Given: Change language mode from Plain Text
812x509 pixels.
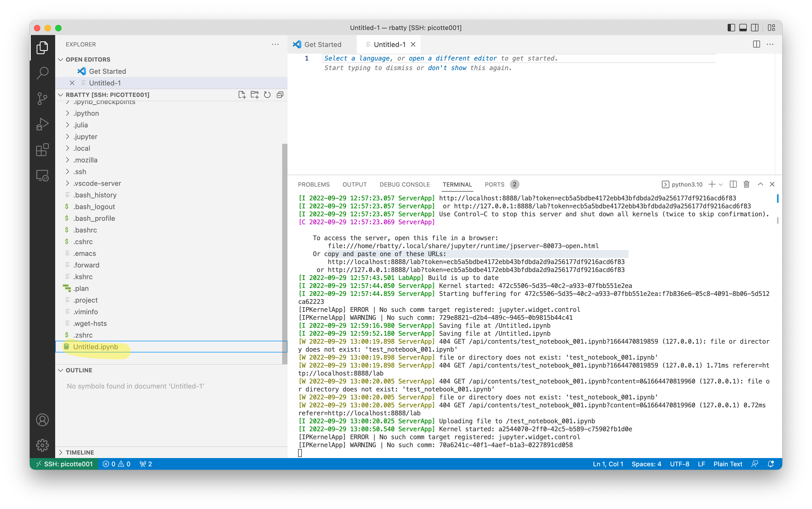Looking at the screenshot, I should pos(728,464).
